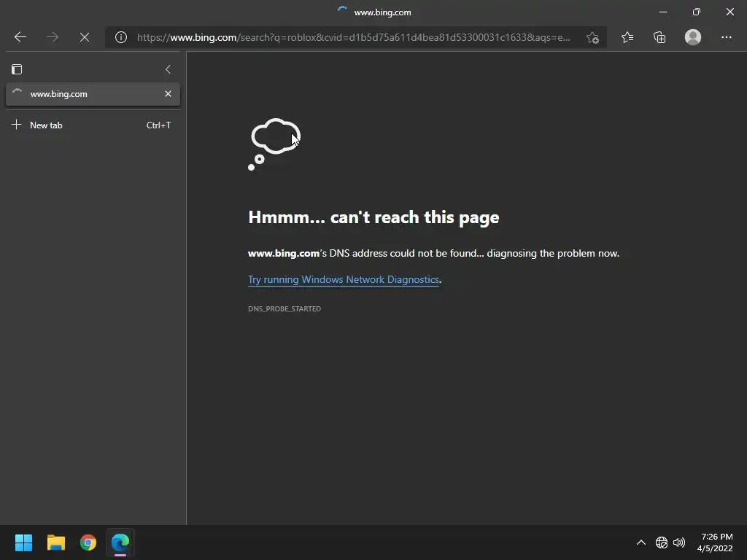Open the Favorites list
The height and width of the screenshot is (560, 747).
pyautogui.click(x=627, y=37)
